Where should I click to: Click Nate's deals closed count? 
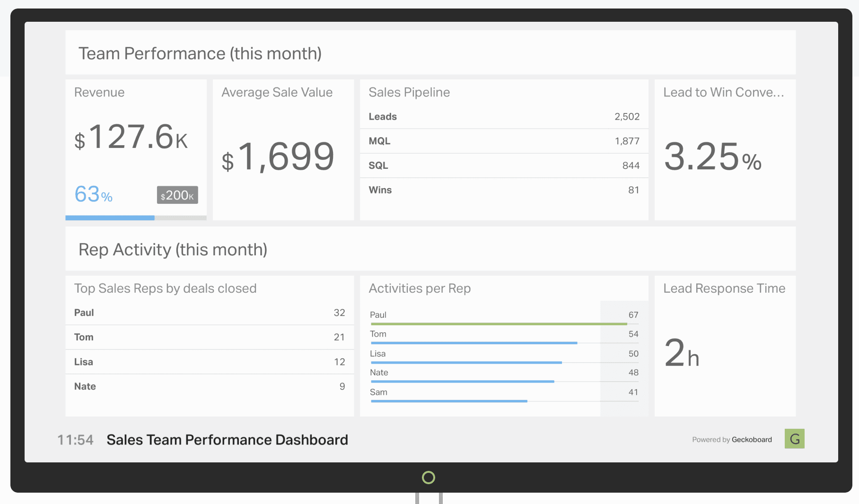[342, 386]
